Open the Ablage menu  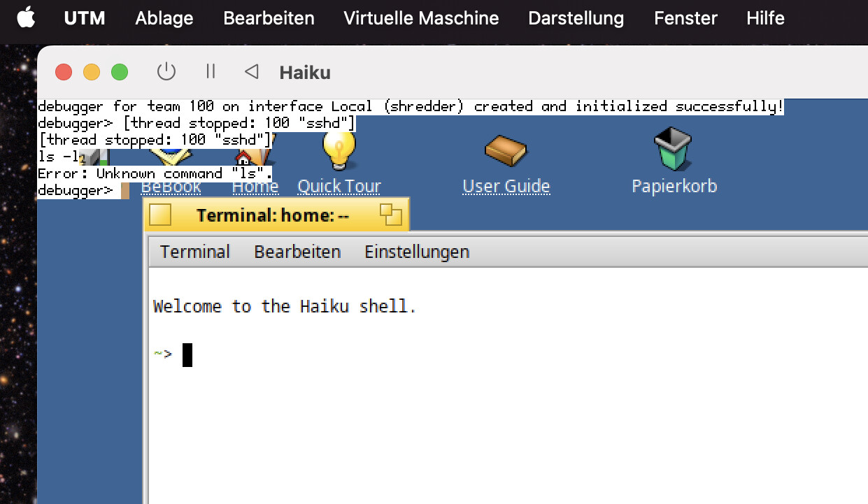click(x=164, y=18)
